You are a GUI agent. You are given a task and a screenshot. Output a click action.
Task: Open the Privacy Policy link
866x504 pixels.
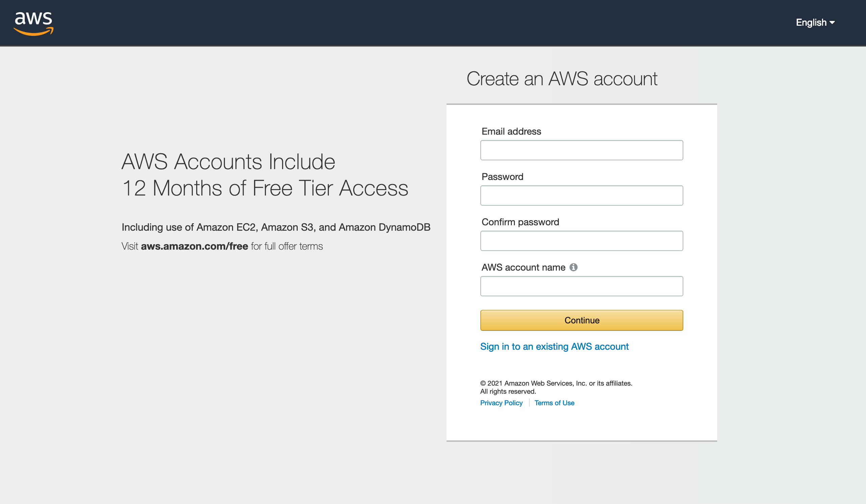point(501,403)
